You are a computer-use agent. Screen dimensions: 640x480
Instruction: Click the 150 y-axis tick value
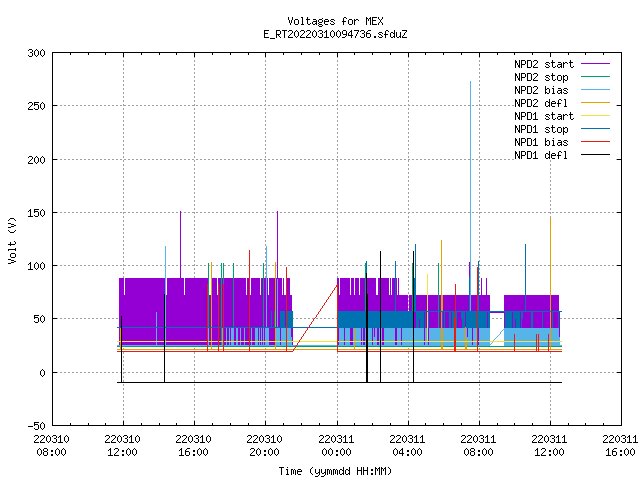(36, 213)
